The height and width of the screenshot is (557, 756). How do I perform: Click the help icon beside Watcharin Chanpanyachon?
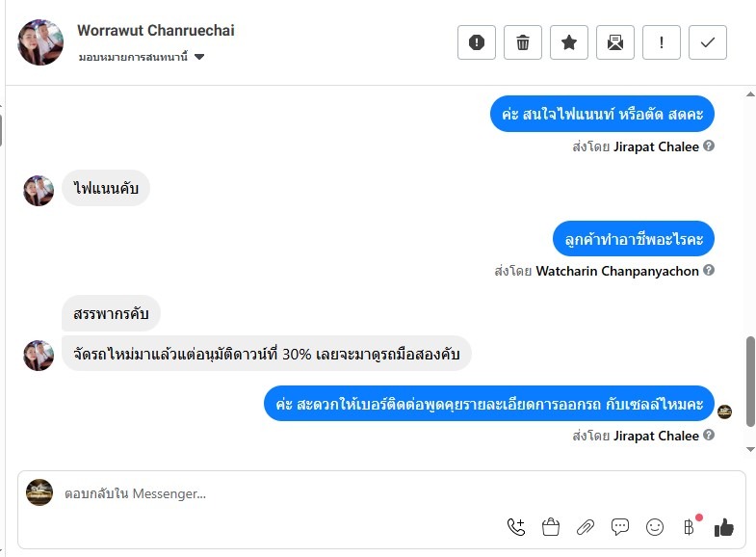pos(709,271)
